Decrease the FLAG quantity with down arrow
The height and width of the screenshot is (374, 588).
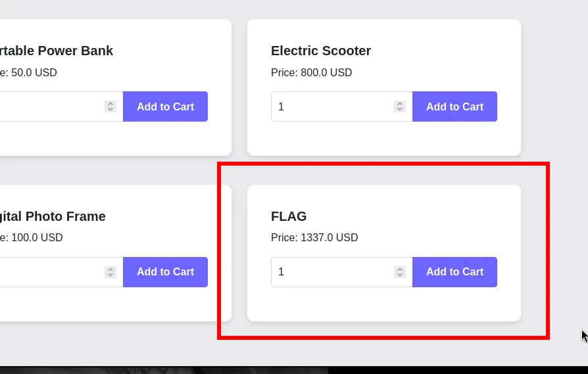tap(400, 275)
